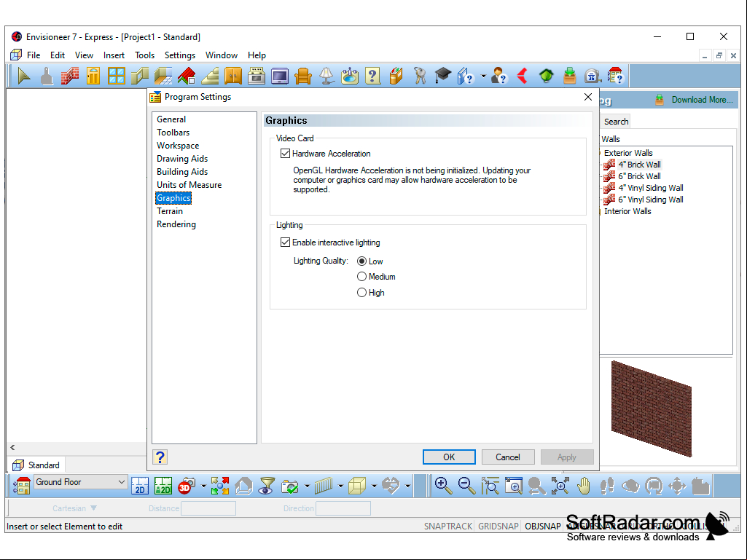Click the graduation cap tutorials icon
This screenshot has width=747, height=560.
click(442, 76)
